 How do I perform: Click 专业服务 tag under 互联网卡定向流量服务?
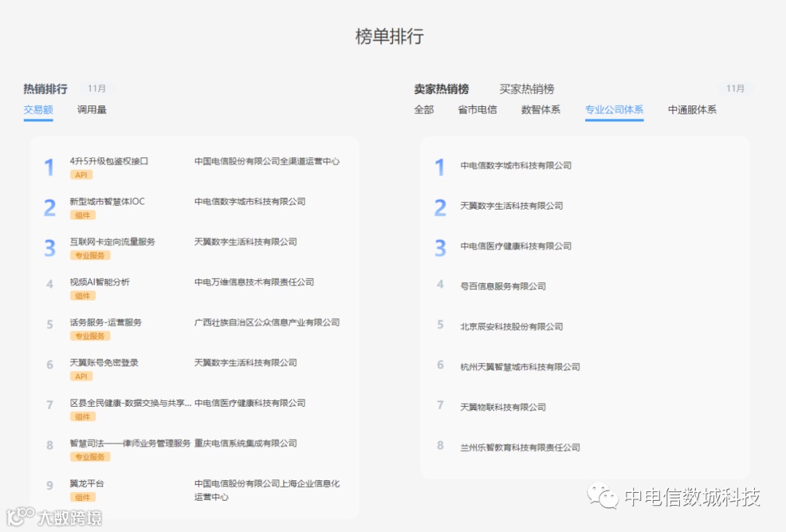(x=90, y=255)
